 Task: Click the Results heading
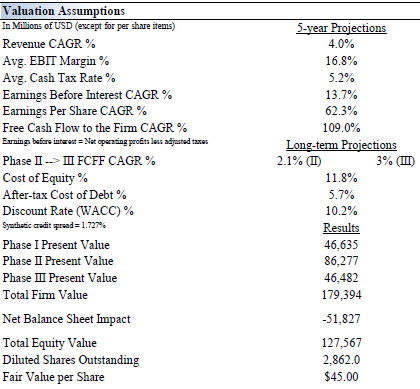(x=341, y=228)
